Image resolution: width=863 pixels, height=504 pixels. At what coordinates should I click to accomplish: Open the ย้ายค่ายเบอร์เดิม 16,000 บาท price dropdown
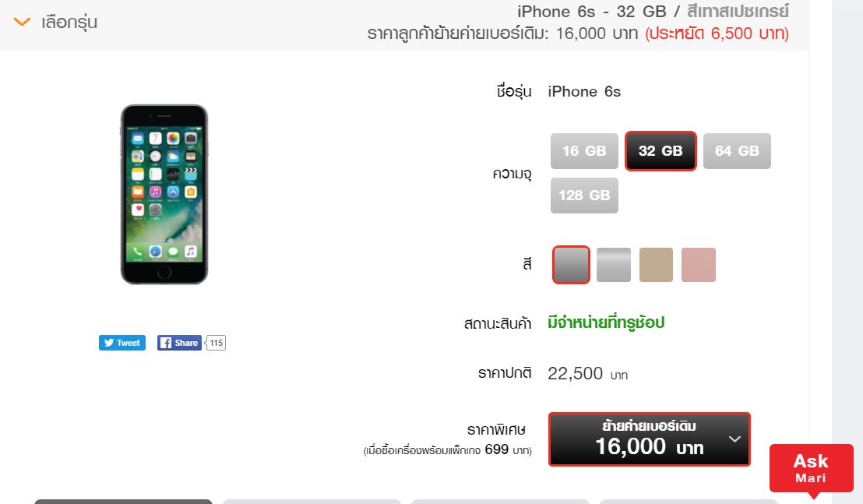pos(650,439)
